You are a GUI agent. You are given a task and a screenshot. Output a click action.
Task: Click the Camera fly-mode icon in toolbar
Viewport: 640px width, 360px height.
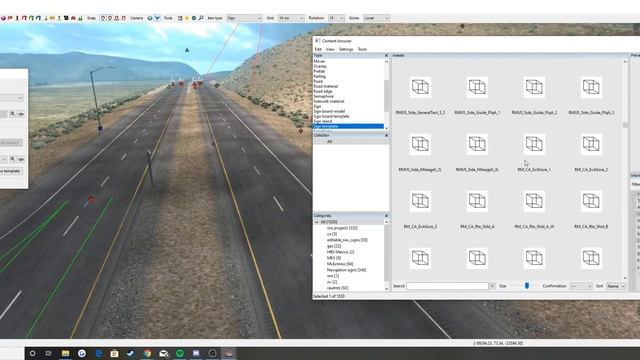(157, 18)
